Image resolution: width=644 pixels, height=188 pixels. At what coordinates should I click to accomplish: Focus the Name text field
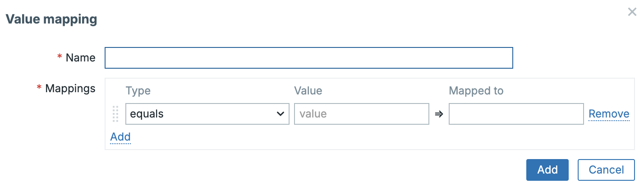pos(308,58)
